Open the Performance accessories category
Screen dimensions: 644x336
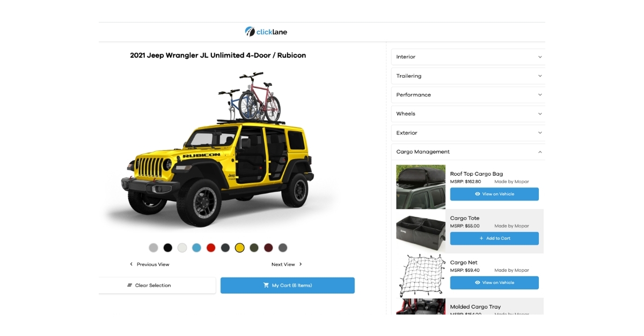pos(468,95)
